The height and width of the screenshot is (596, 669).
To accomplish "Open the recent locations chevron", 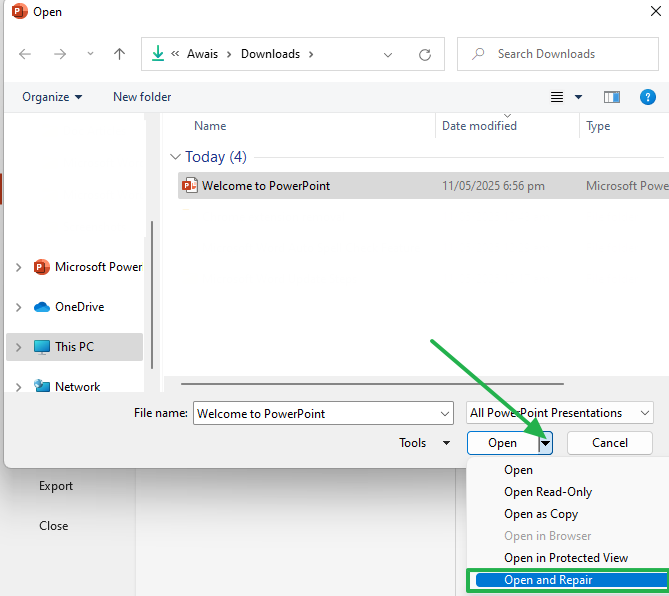I will point(90,54).
